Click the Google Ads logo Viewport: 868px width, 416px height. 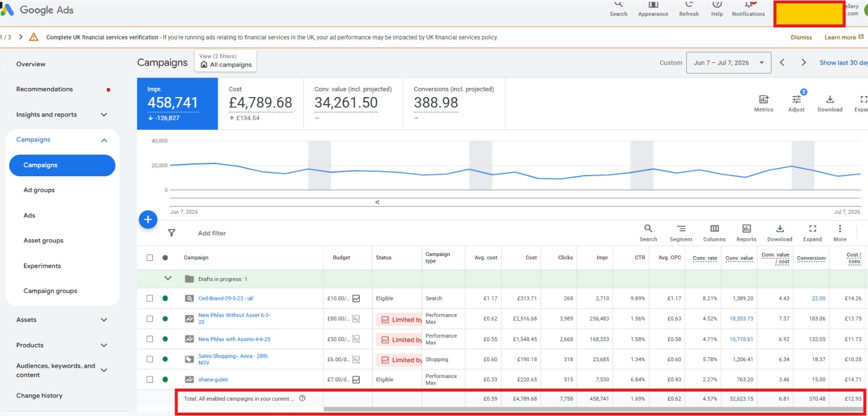[36, 10]
